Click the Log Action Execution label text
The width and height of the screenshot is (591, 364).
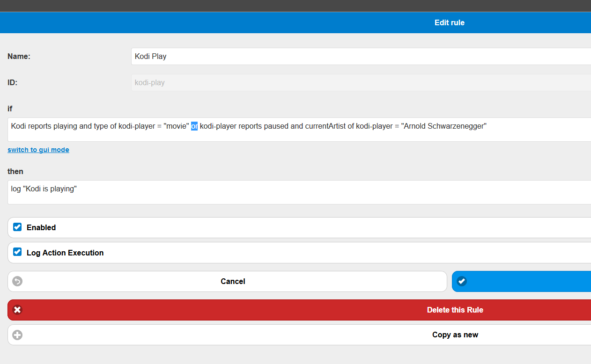click(65, 253)
